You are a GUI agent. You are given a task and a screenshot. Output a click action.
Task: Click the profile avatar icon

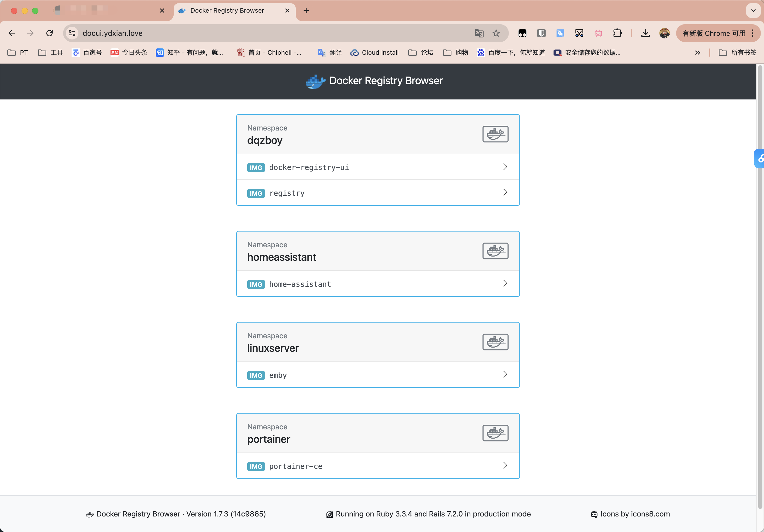pyautogui.click(x=665, y=33)
